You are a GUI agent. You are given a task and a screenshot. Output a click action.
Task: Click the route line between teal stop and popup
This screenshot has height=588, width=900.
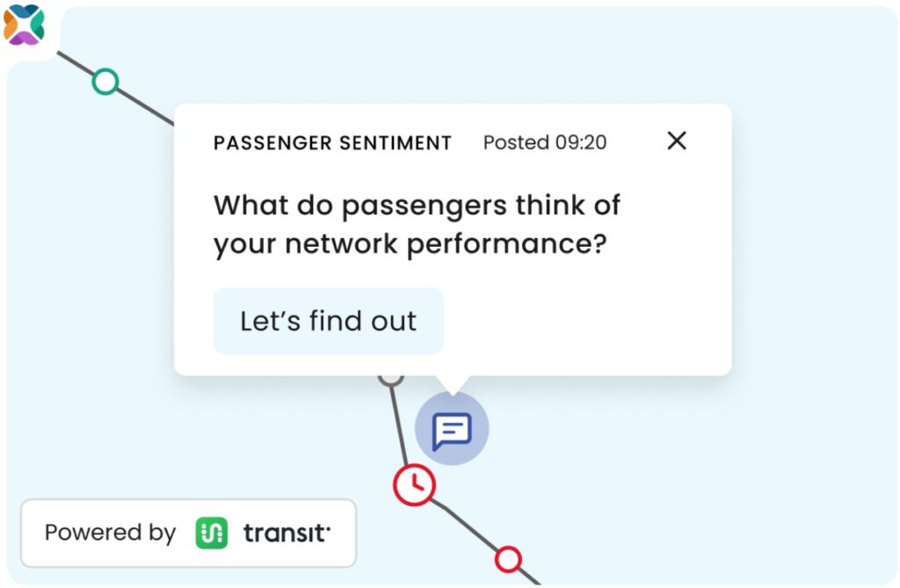click(146, 107)
